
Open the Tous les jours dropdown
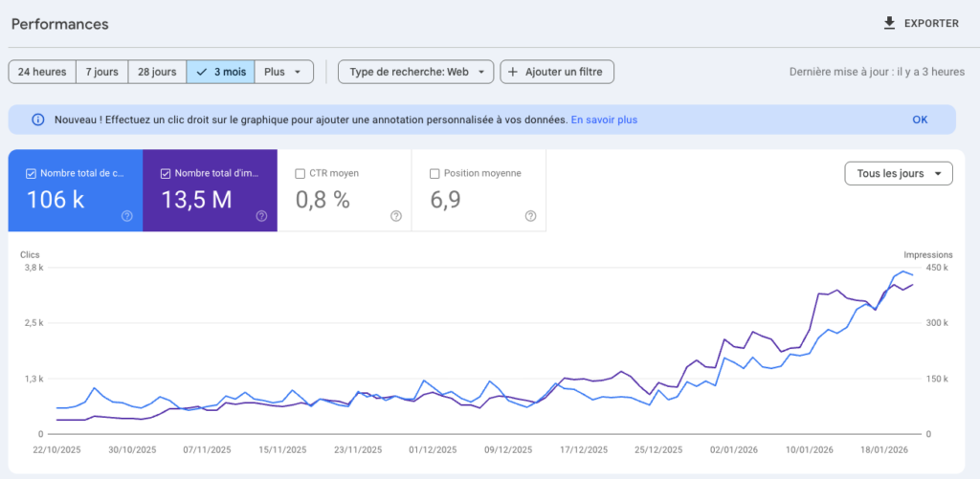898,173
